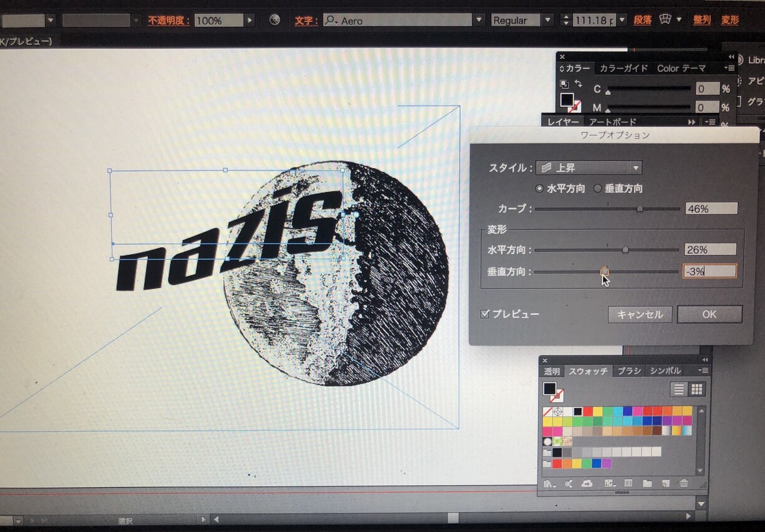The height and width of the screenshot is (532, 765).
Task: Click the キャンセル button
Action: (640, 315)
